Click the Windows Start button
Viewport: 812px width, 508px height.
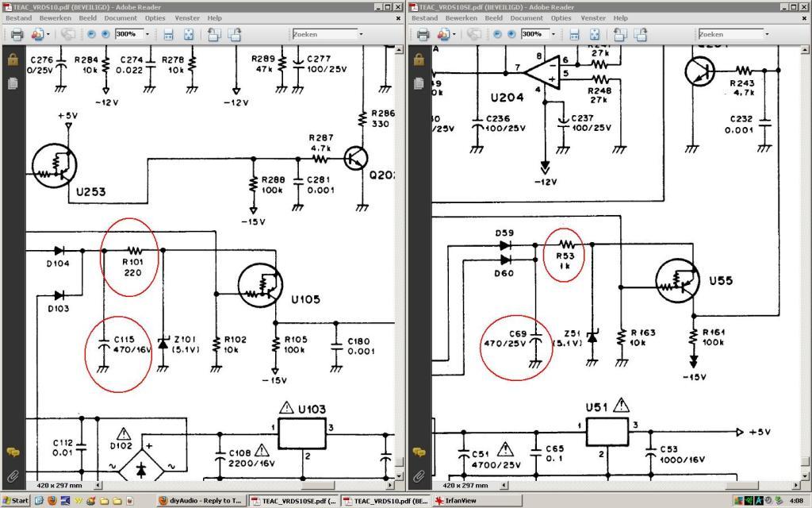(x=16, y=501)
